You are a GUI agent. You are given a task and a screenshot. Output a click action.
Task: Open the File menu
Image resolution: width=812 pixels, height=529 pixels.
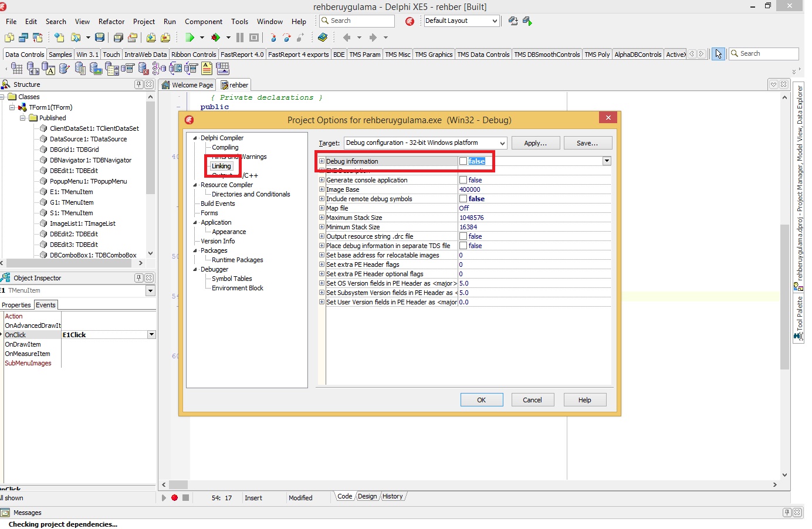[11, 22]
